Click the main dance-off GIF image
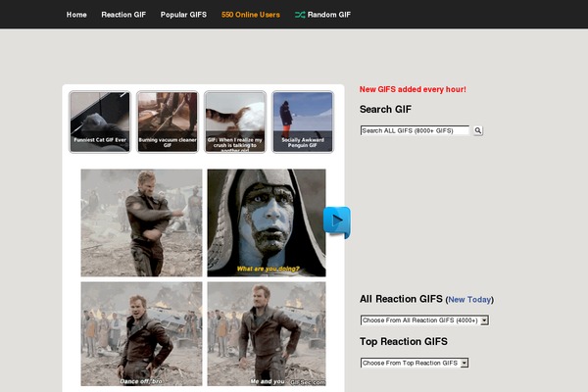Viewport: 588px width, 392px height. (203, 277)
